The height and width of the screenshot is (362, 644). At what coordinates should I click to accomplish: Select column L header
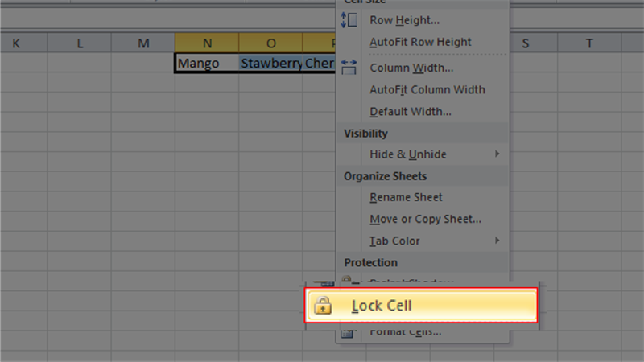79,43
